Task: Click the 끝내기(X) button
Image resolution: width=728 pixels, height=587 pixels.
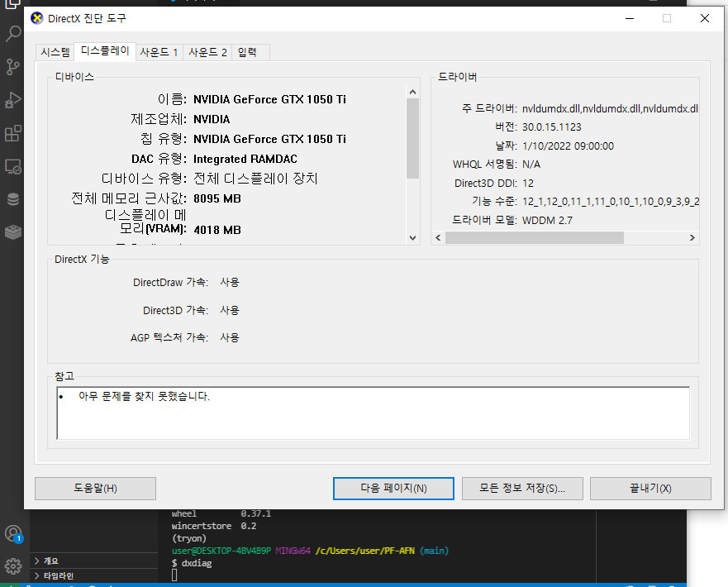Action: 650,489
